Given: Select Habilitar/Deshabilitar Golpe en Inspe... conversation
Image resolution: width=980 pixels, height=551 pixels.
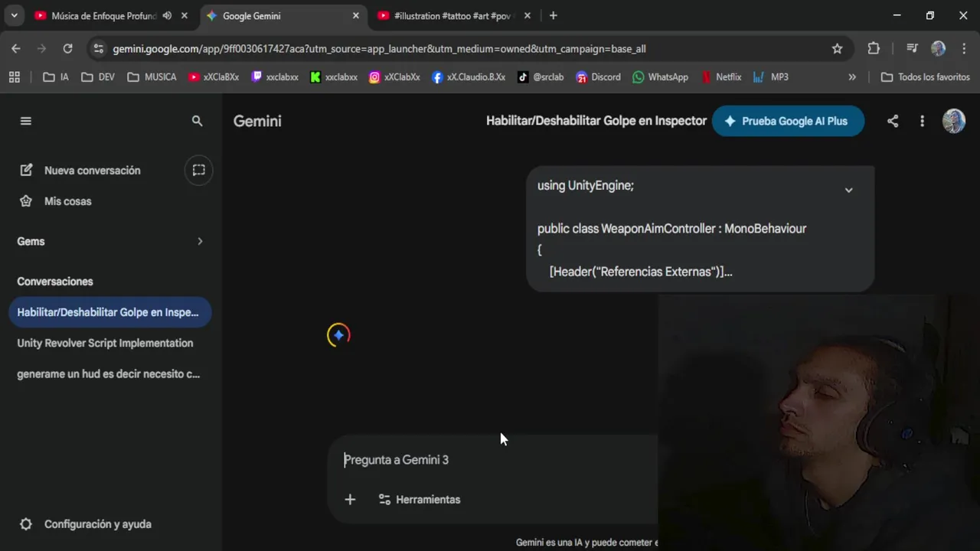Looking at the screenshot, I should (x=109, y=312).
